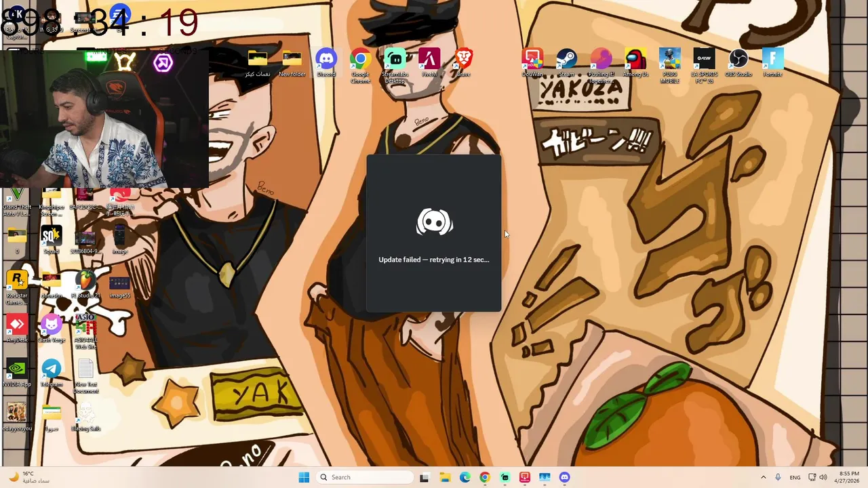Open Microsoft Edge from the taskbar
The height and width of the screenshot is (488, 868).
465,477
